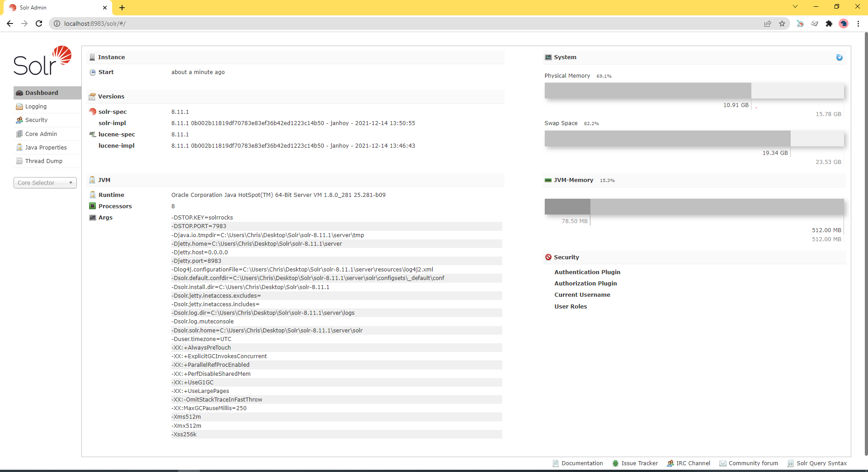Open the Solr Query Syntax link
This screenshot has height=472, width=868.
click(817, 463)
